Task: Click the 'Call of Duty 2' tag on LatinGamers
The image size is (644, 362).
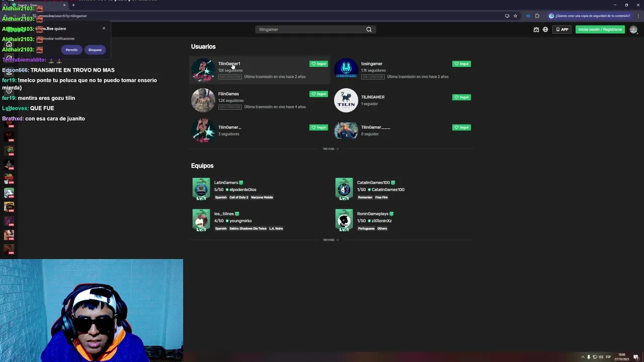Action: (x=239, y=197)
